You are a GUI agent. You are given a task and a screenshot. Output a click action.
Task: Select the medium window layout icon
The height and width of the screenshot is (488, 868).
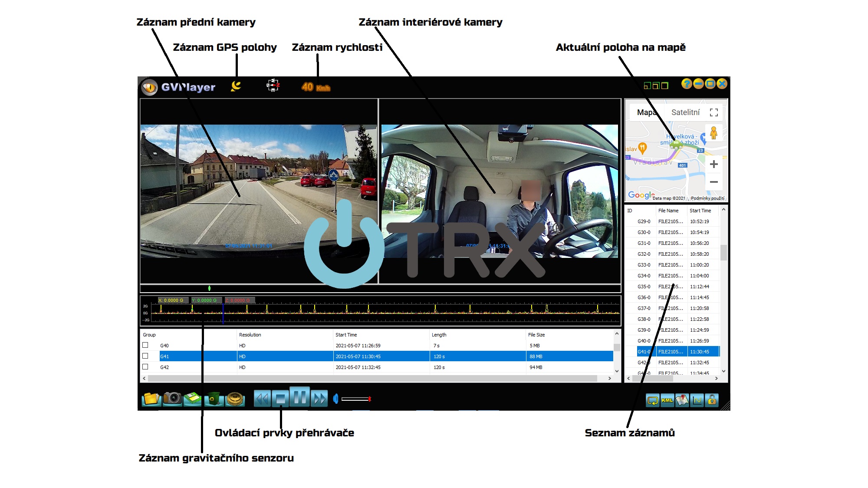tap(656, 86)
